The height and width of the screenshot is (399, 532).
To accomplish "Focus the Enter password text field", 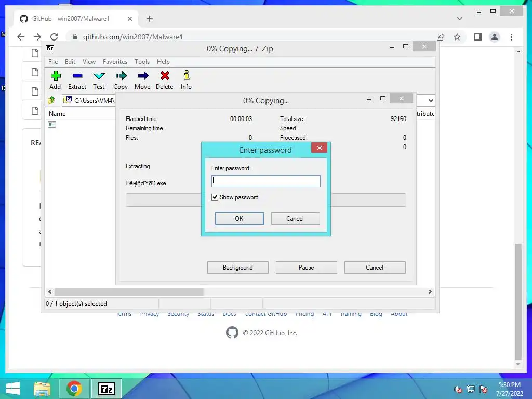I will (266, 181).
